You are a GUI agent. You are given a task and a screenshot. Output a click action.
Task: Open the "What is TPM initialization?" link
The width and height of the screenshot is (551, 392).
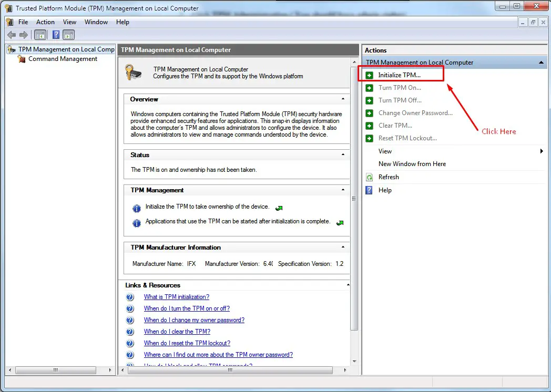pyautogui.click(x=177, y=297)
